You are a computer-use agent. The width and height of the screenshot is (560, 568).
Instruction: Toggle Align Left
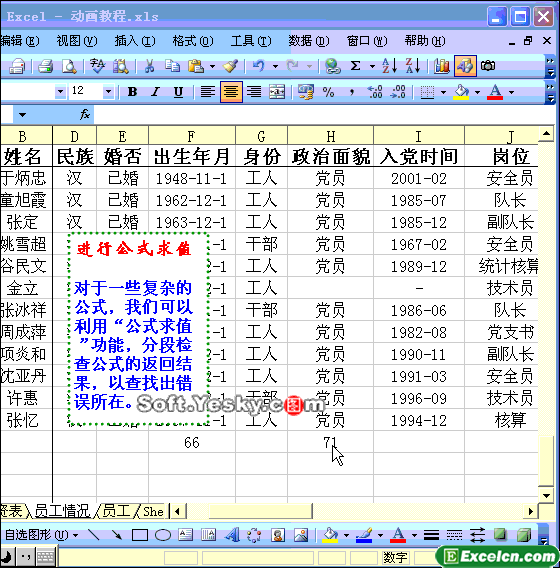pos(208,92)
